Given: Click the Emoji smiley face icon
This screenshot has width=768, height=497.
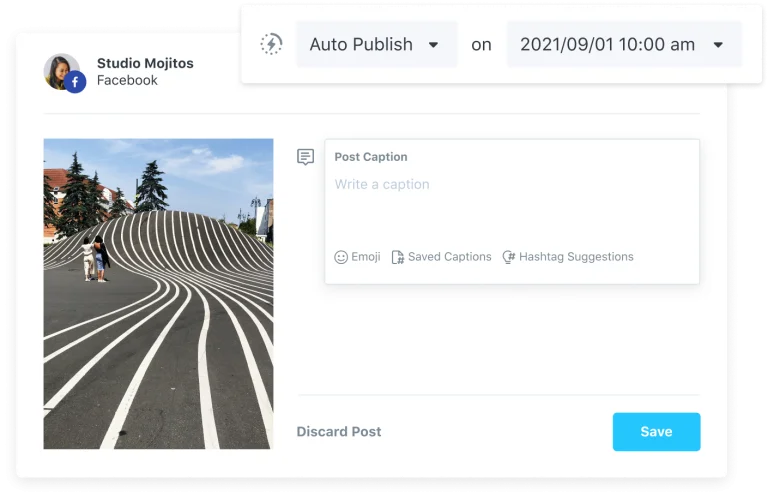Looking at the screenshot, I should [341, 257].
